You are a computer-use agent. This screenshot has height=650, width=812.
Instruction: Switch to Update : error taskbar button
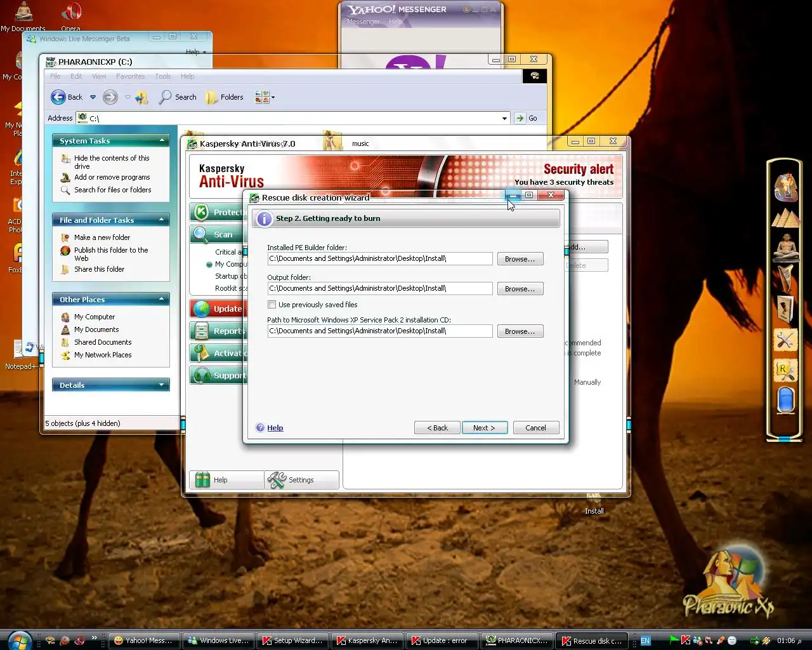click(442, 640)
